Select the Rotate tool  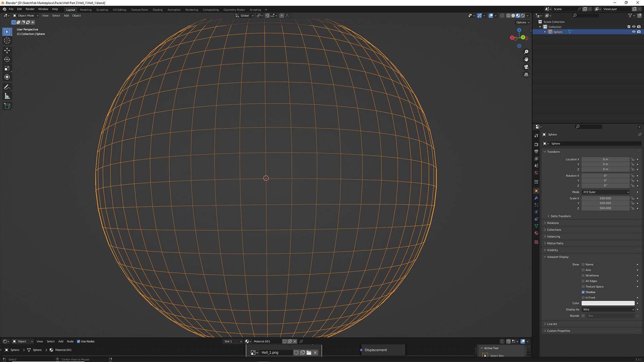coord(7,59)
